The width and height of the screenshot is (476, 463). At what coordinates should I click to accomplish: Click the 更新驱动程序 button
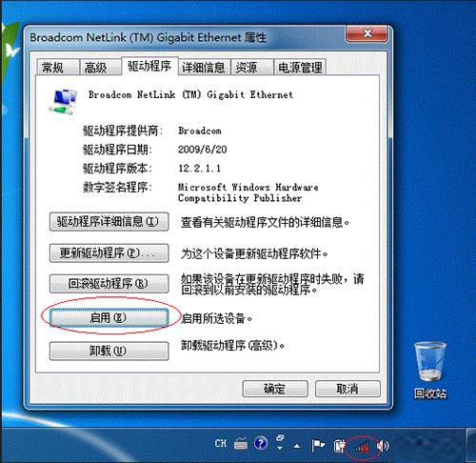pyautogui.click(x=109, y=252)
